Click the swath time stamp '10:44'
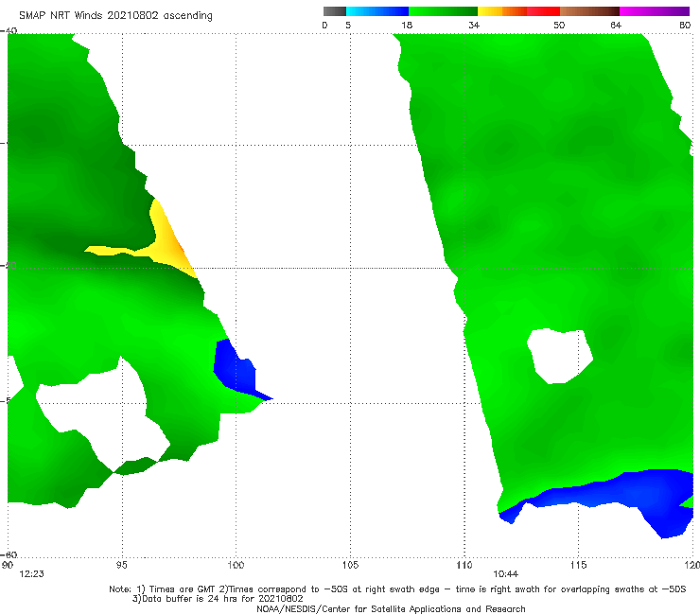The width and height of the screenshot is (700, 615). (x=506, y=574)
